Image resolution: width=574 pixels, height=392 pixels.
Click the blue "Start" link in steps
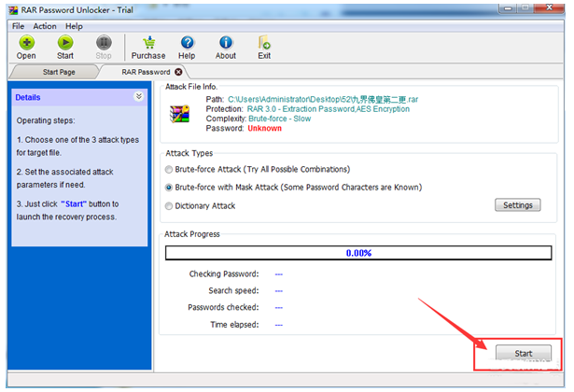coord(74,203)
